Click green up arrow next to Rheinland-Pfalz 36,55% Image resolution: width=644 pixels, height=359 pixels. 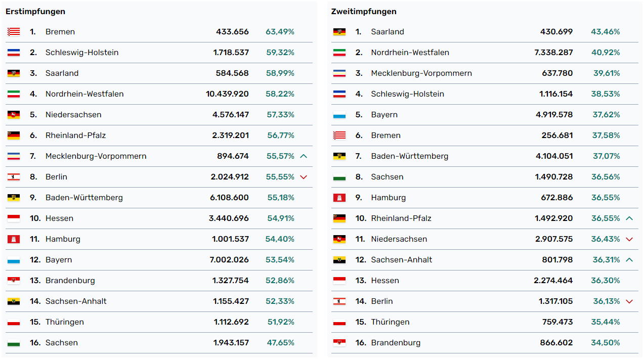[629, 218]
